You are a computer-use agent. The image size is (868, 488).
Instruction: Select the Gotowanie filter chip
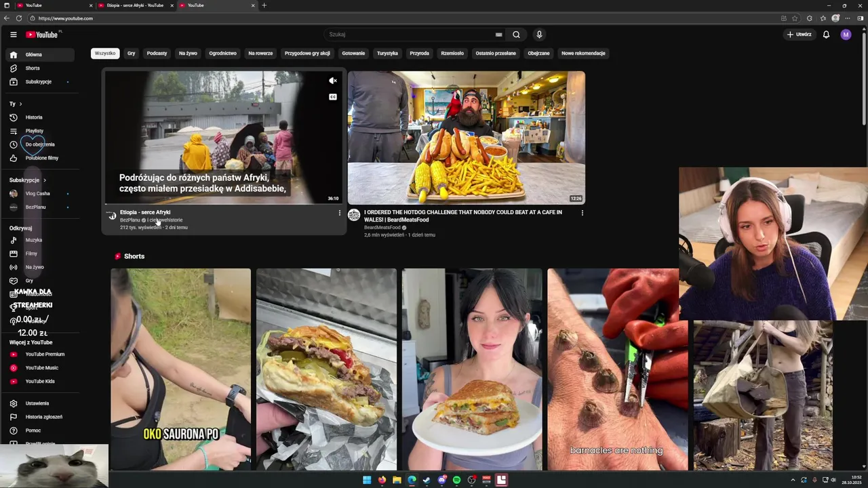point(353,54)
